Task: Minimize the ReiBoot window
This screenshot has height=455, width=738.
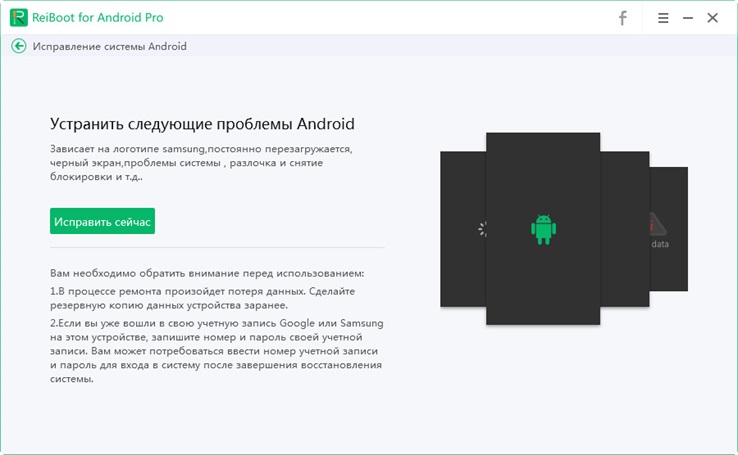Action: click(x=688, y=18)
